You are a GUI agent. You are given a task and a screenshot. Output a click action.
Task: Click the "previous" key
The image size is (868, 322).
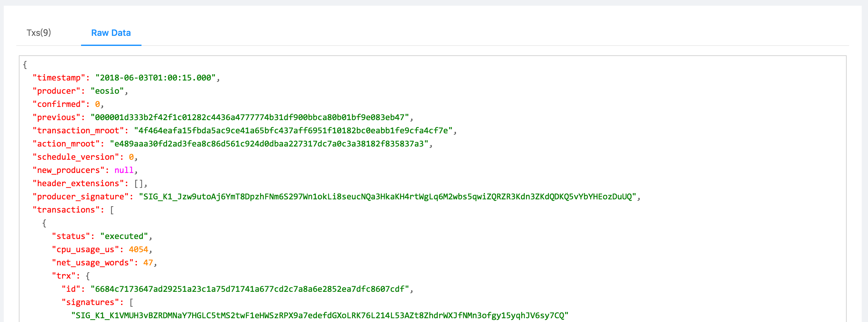(57, 117)
